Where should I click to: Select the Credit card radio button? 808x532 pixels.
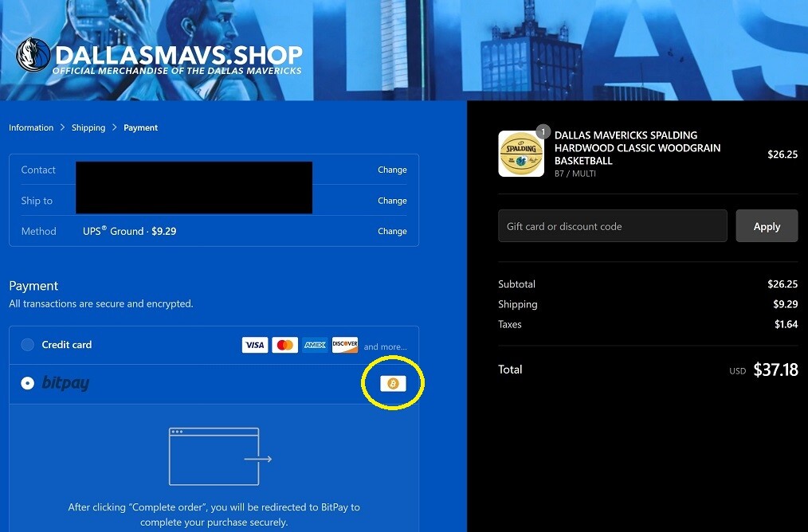click(x=28, y=345)
